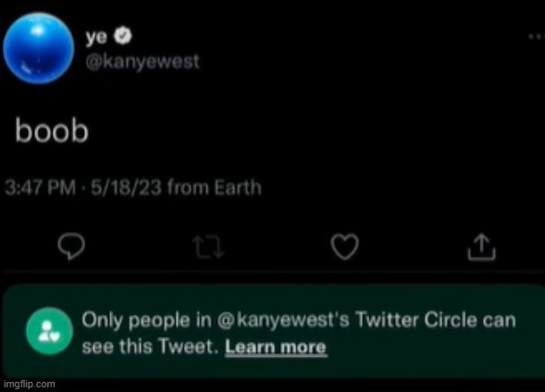Image resolution: width=545 pixels, height=392 pixels.
Task: Click the 'from Earth' location label
Action: 214,188
